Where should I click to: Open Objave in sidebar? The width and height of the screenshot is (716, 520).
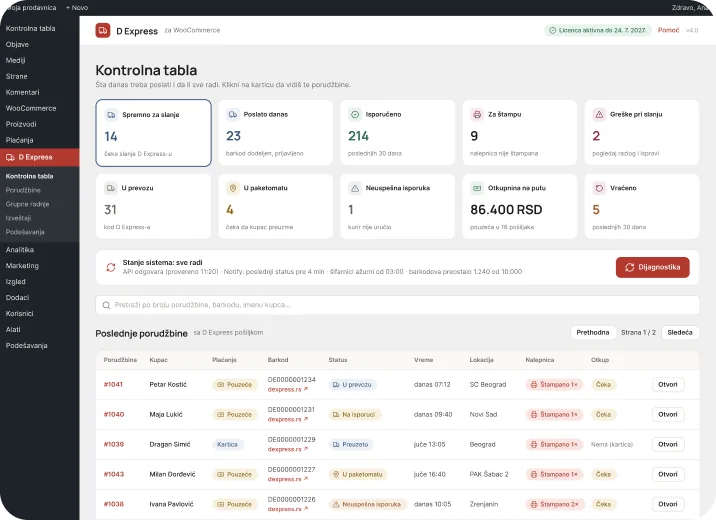tap(17, 44)
